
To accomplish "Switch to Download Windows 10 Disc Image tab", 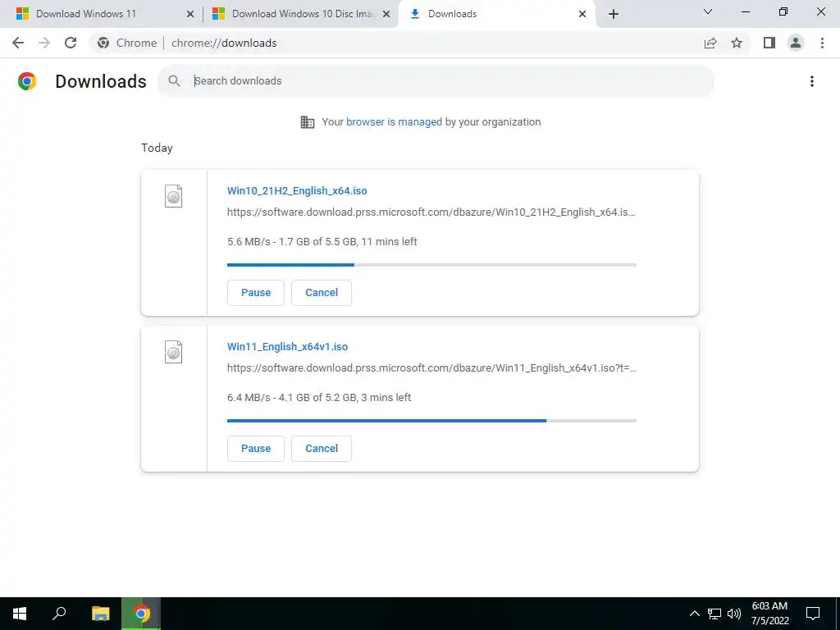I will click(x=301, y=14).
